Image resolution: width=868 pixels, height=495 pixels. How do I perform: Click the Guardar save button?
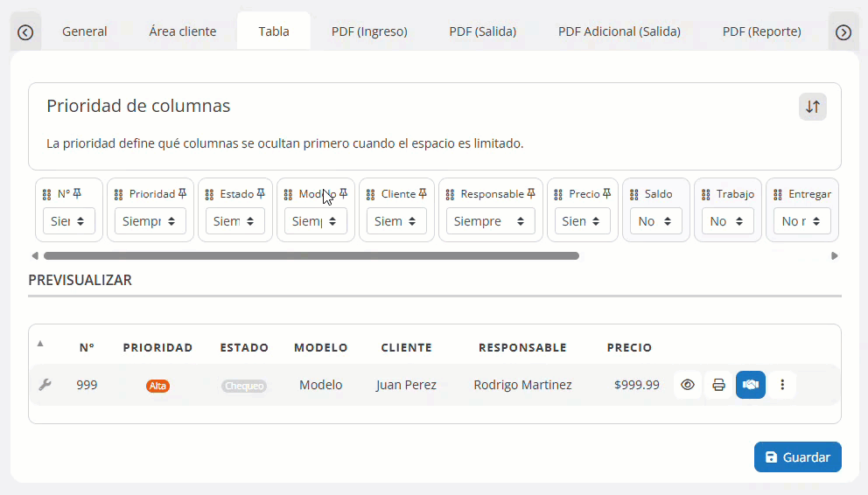[797, 457]
